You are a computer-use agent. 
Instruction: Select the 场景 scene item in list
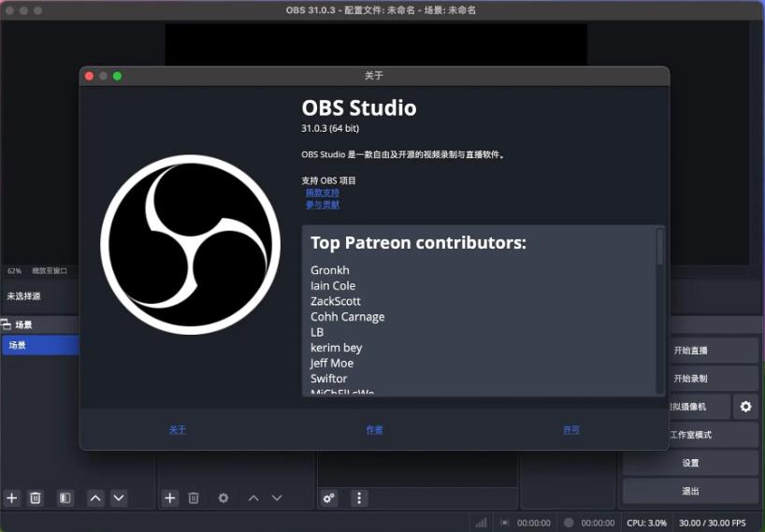[39, 345]
